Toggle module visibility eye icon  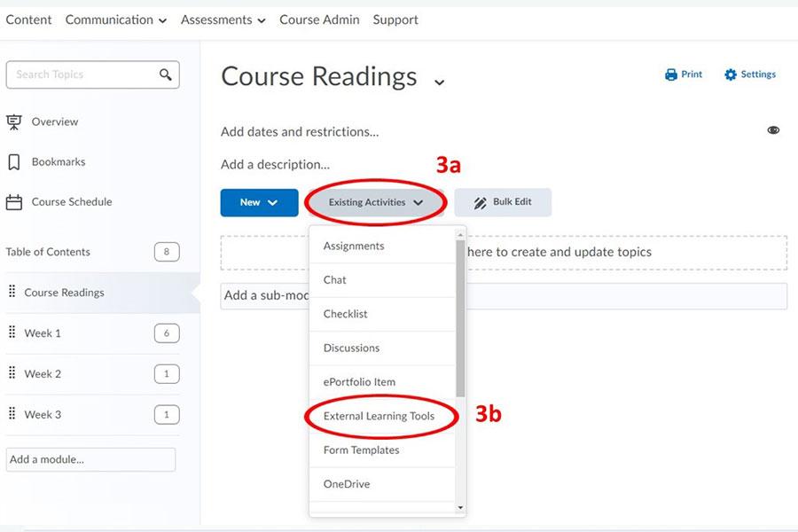tap(773, 130)
